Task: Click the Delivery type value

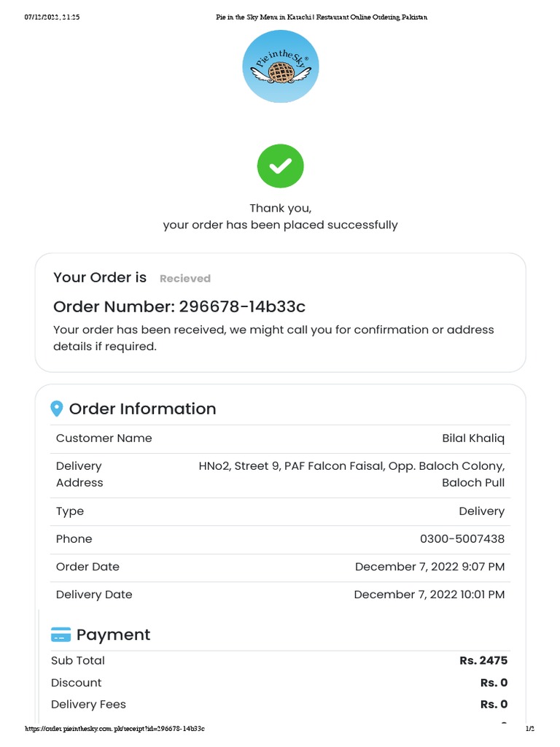Action: pos(481,511)
